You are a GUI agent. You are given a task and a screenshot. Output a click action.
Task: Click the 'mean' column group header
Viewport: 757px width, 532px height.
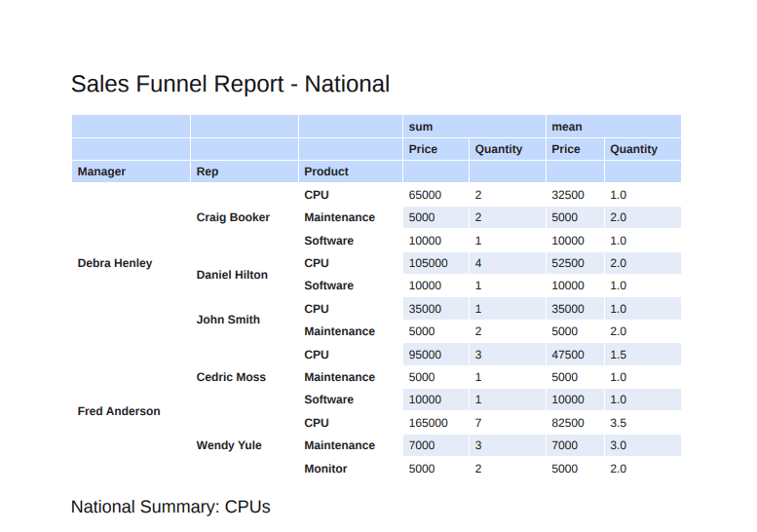click(x=613, y=127)
